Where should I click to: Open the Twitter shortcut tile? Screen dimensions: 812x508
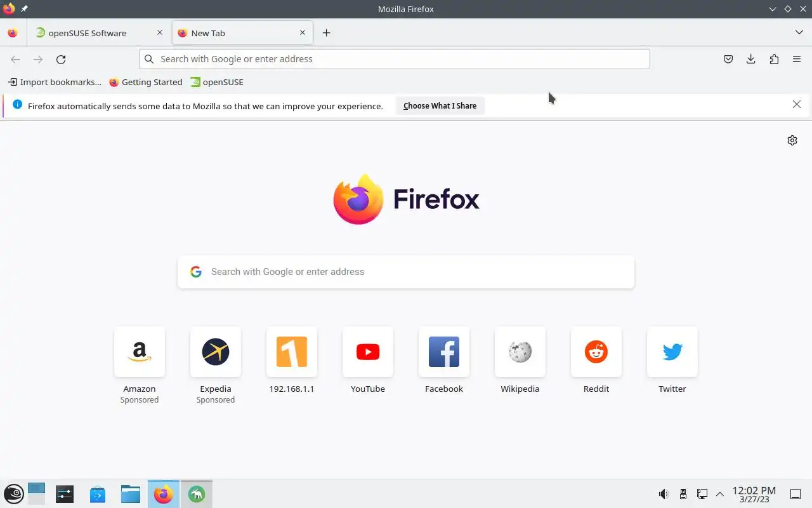(672, 352)
